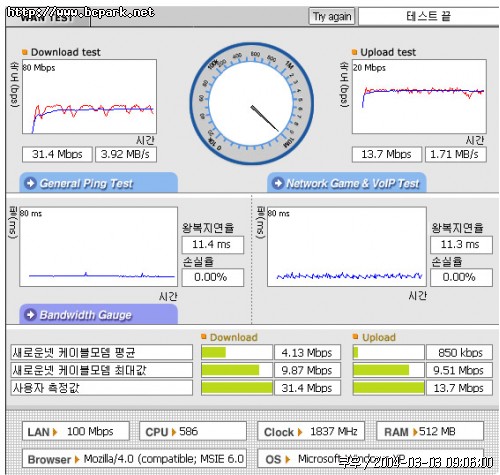Click the 1.71 MB/s upload result field
This screenshot has height=475, width=500.
pyautogui.click(x=455, y=154)
